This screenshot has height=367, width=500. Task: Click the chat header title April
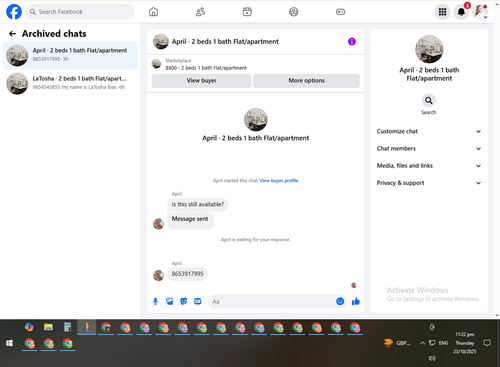[225, 42]
